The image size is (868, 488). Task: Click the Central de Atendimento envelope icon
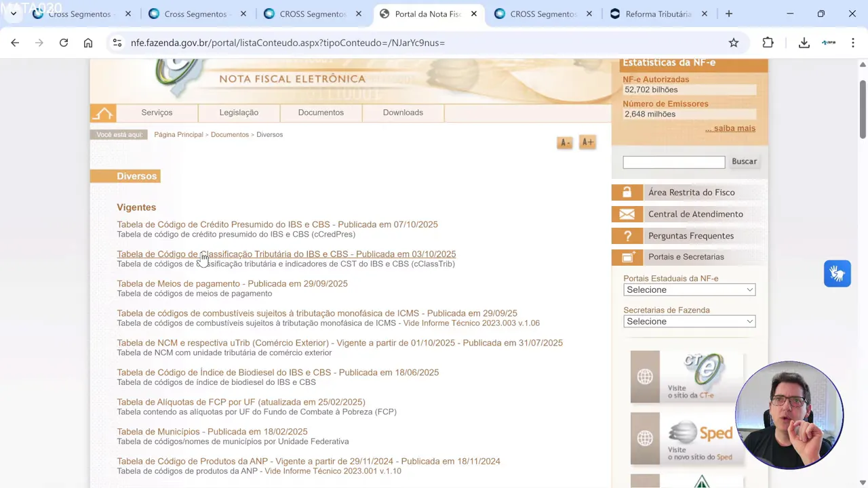pyautogui.click(x=627, y=213)
